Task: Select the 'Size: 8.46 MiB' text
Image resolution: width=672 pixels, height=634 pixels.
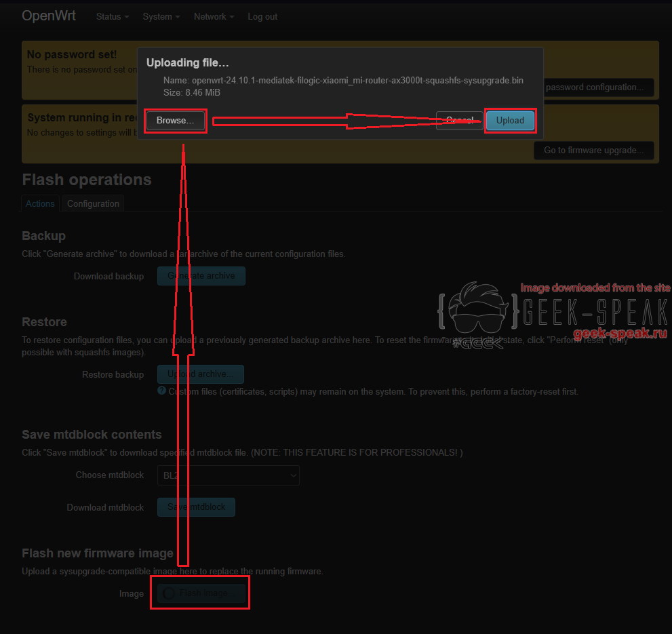Action: (192, 93)
